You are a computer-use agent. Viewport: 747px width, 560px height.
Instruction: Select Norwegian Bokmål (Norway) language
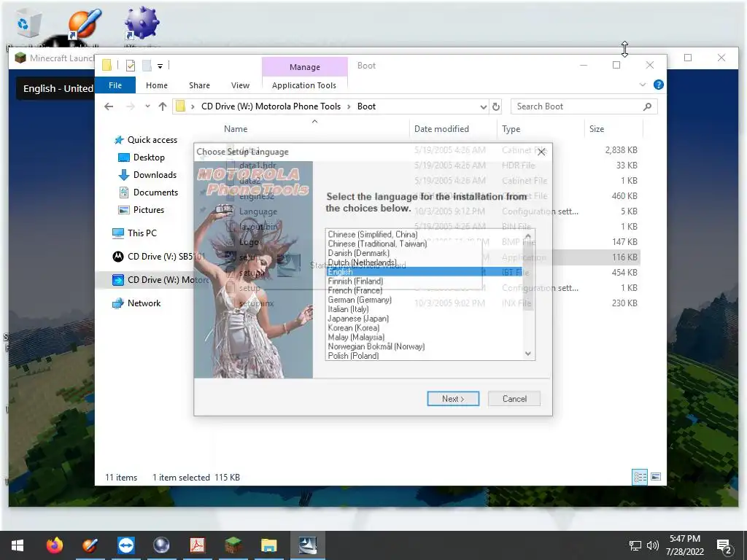(x=376, y=346)
